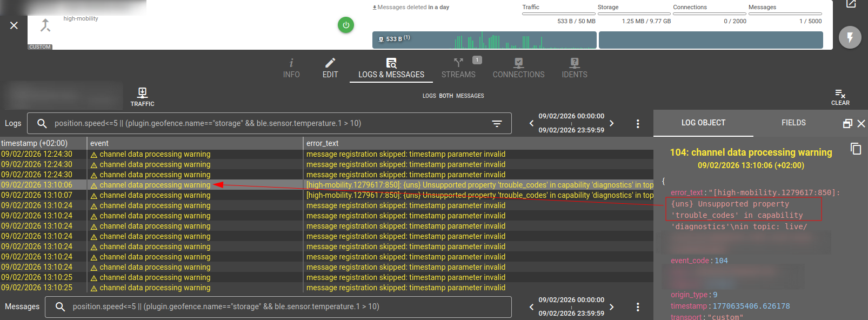The image size is (868, 320).
Task: Click the Traffic usage progress bar
Action: [x=558, y=14]
